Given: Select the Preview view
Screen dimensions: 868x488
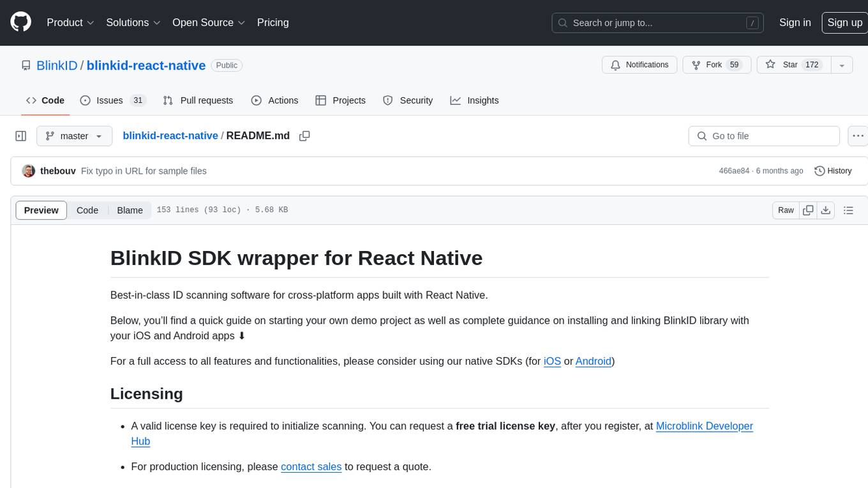Looking at the screenshot, I should point(41,210).
